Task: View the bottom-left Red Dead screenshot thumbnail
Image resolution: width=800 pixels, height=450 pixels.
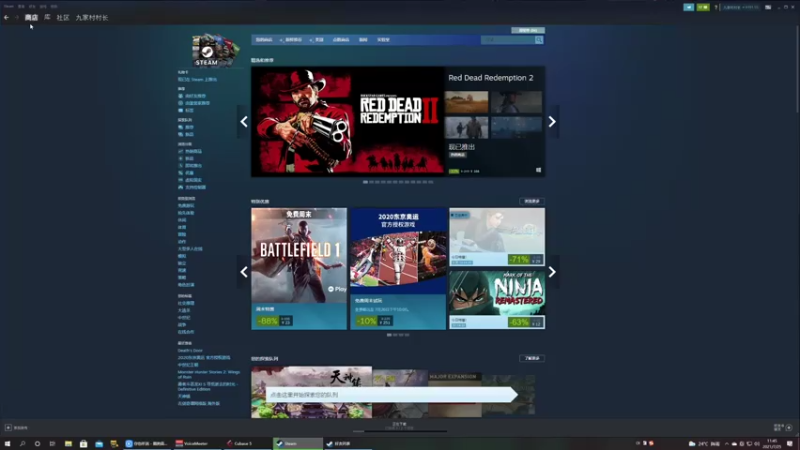Action: 466,127
